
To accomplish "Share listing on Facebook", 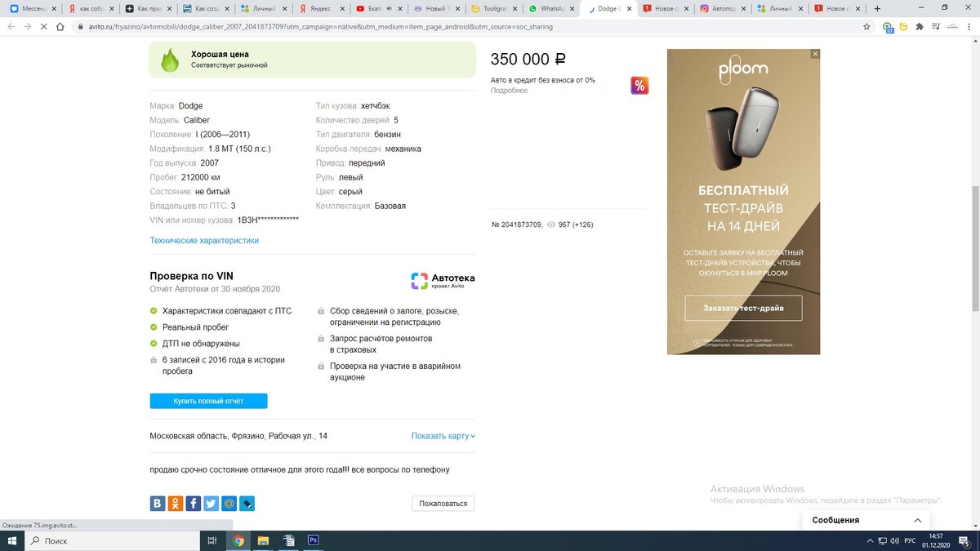I will coord(194,504).
